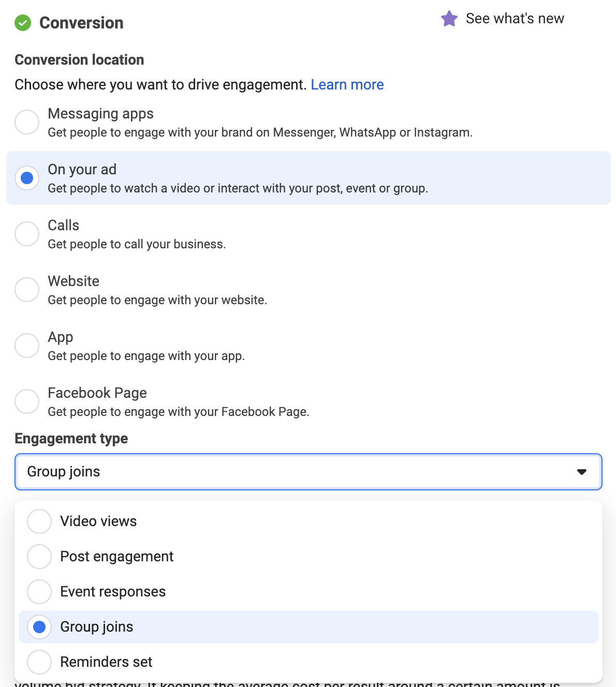Choose Event responses engagement type
This screenshot has width=616, height=687.
(x=309, y=592)
